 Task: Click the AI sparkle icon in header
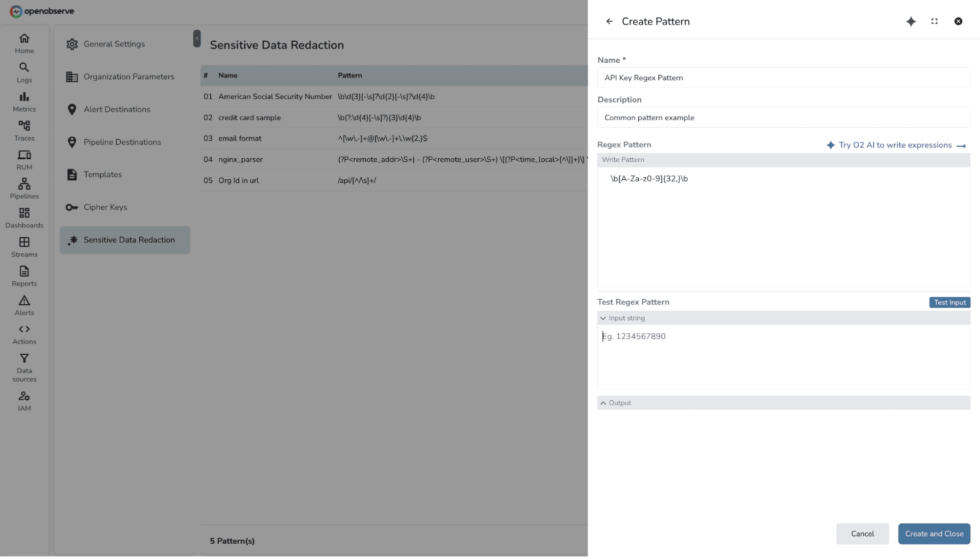911,22
